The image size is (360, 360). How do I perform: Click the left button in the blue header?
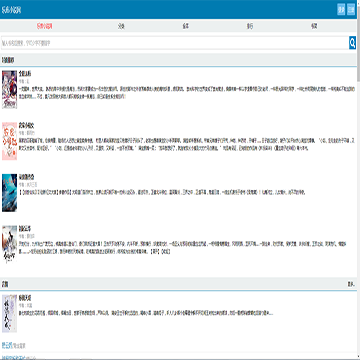(x=341, y=10)
